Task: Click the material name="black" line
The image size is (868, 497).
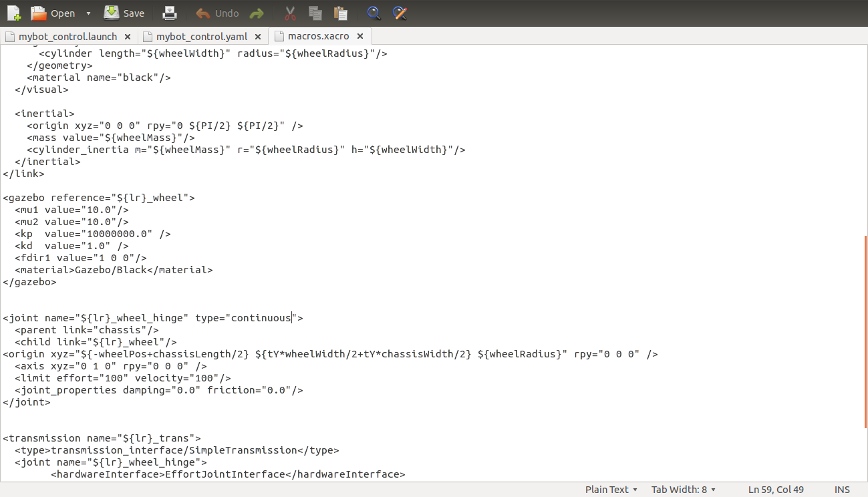Action: [x=99, y=77]
